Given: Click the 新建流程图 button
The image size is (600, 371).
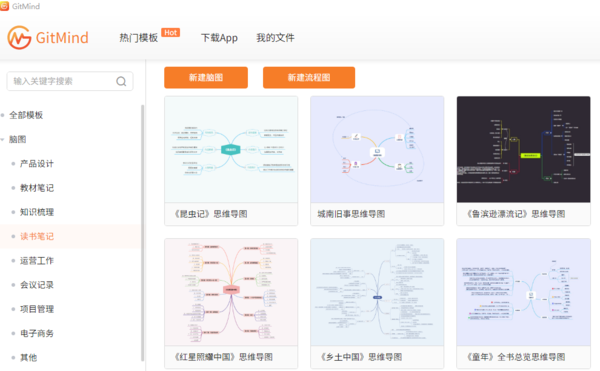Looking at the screenshot, I should [309, 78].
